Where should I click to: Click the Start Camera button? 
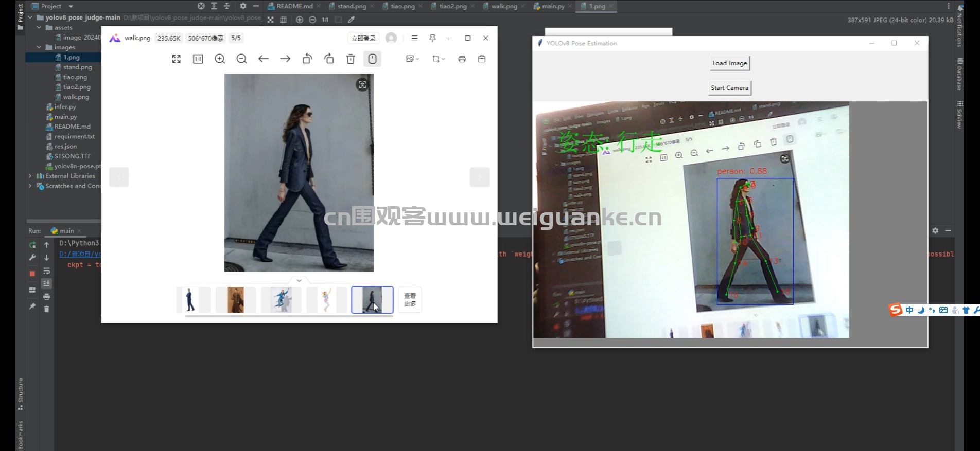(730, 88)
